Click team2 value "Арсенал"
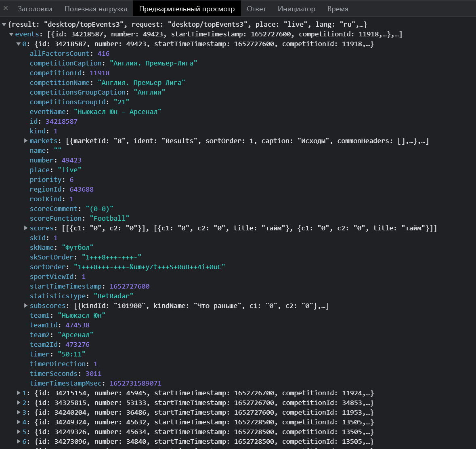Viewport: 476px width, 449px height. (x=75, y=335)
